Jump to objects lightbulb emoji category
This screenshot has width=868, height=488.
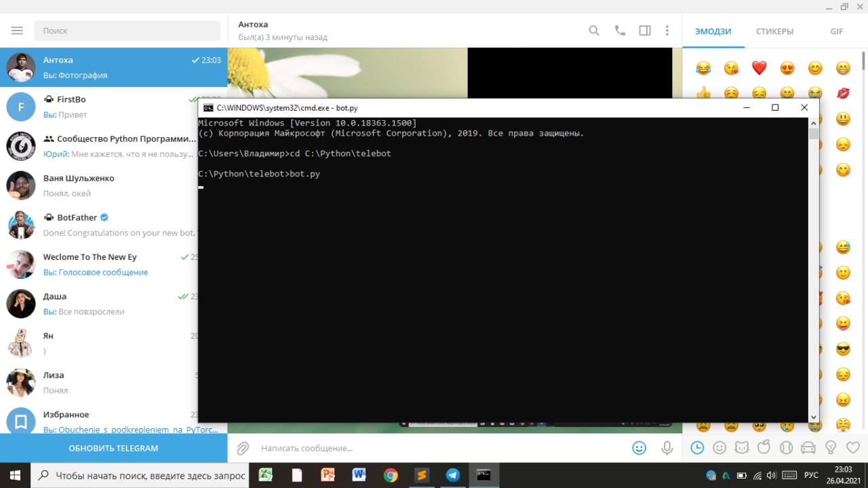click(830, 447)
